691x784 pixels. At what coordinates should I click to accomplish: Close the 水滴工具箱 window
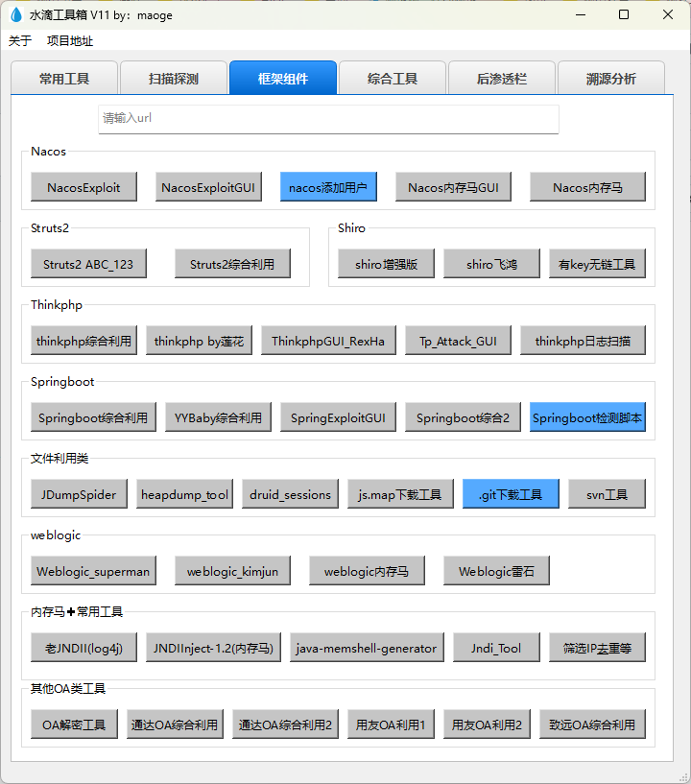click(668, 15)
